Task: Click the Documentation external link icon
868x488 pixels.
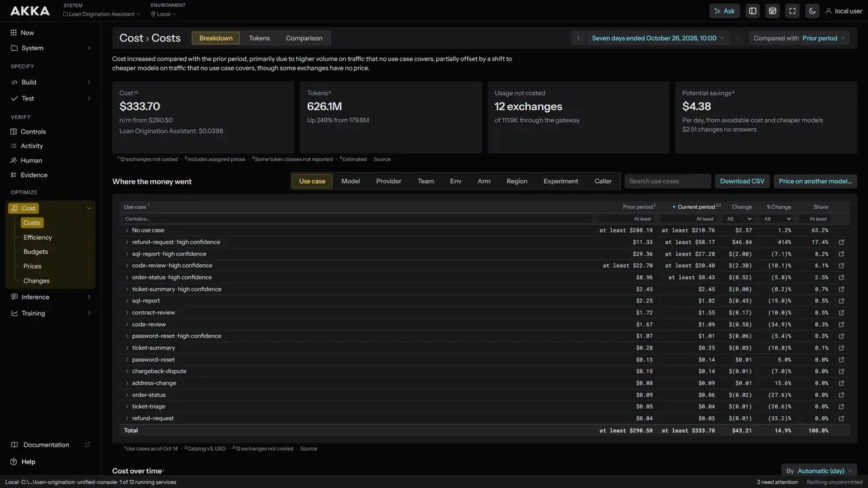Action: (x=87, y=445)
